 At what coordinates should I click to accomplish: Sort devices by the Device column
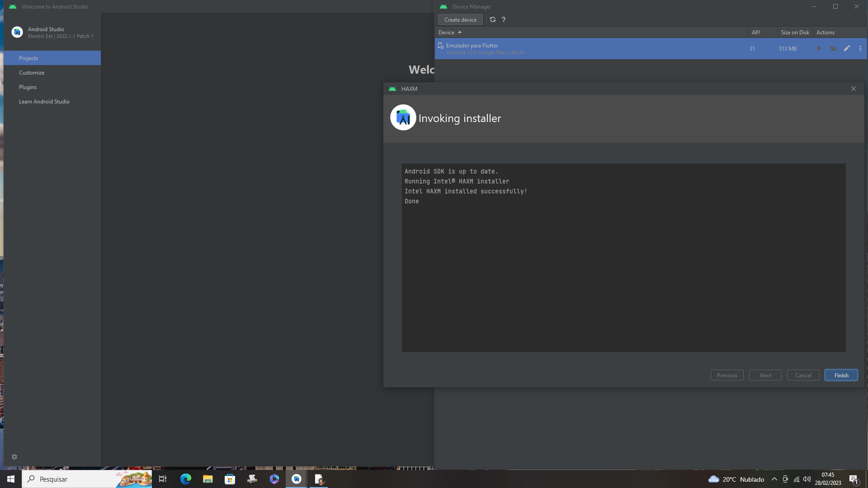591,33
